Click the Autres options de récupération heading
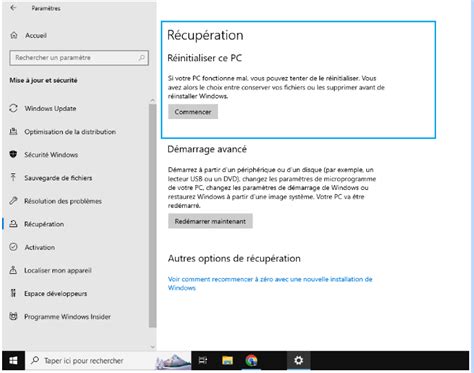Image resolution: width=474 pixels, height=373 pixels. [x=234, y=258]
